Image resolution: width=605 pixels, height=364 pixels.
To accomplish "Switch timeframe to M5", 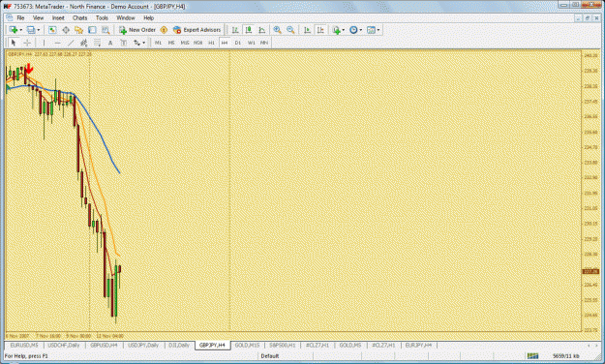I will (171, 43).
